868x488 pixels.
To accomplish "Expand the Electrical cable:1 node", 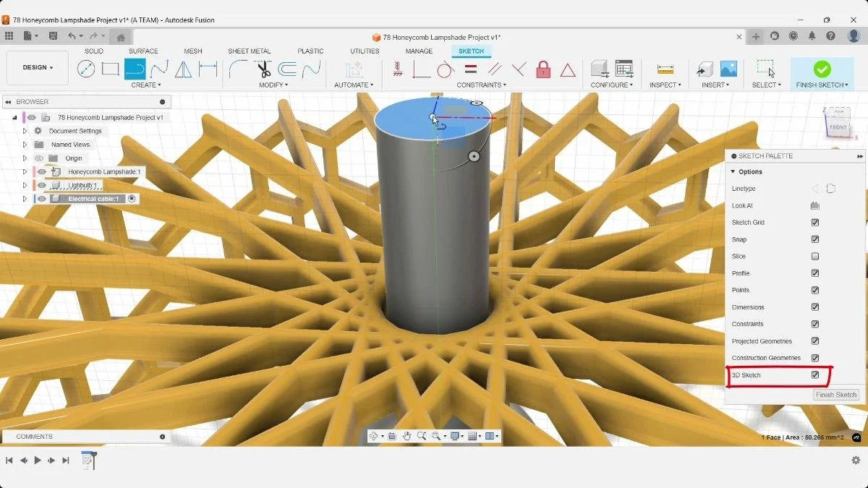I will tap(25, 199).
